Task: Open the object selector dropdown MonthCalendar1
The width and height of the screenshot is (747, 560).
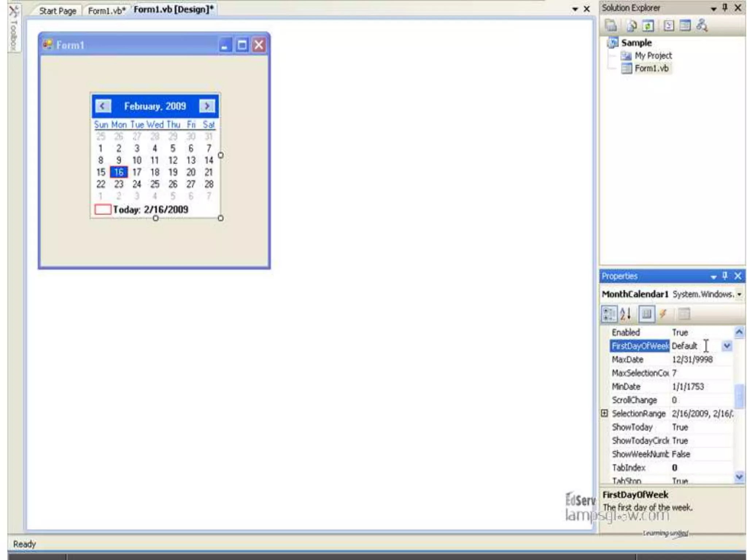Action: pyautogui.click(x=739, y=294)
